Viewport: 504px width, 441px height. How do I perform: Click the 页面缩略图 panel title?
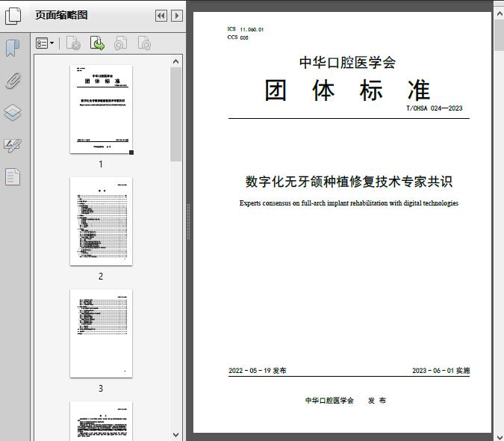[61, 15]
